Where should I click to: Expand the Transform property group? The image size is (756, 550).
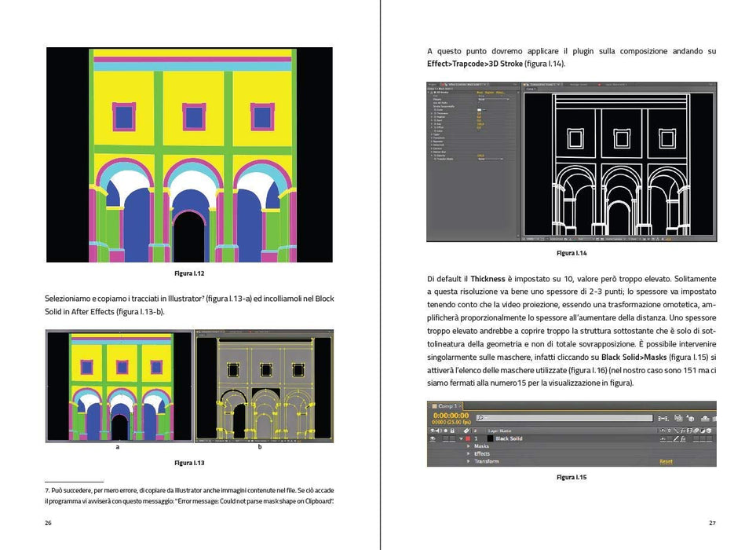pyautogui.click(x=468, y=461)
